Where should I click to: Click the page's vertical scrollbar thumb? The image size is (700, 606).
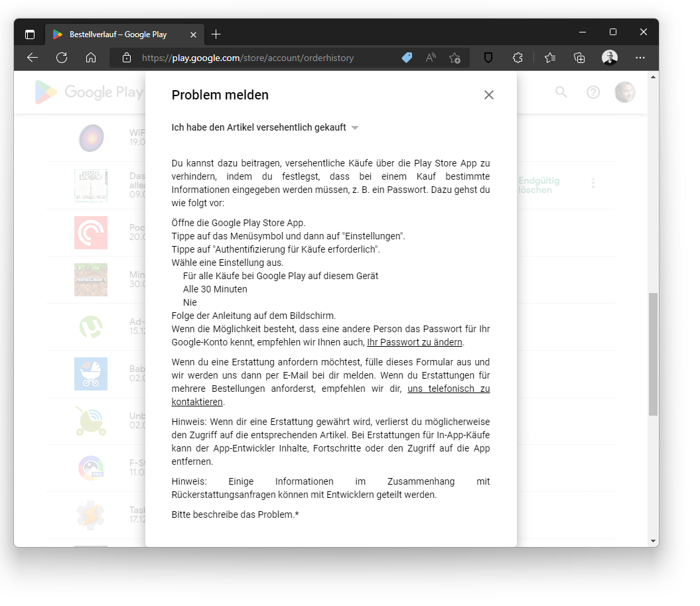[x=653, y=355]
